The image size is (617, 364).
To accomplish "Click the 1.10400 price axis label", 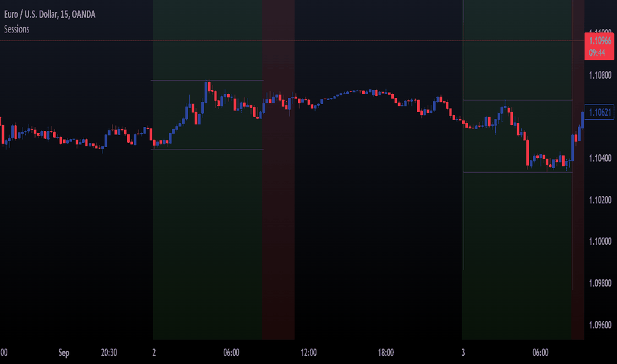I will [600, 158].
